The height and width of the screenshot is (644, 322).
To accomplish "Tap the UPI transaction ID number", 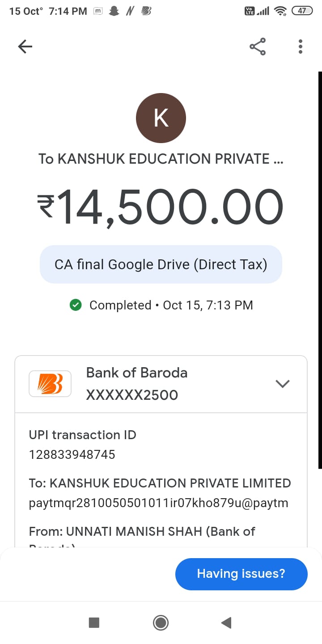I will [72, 455].
